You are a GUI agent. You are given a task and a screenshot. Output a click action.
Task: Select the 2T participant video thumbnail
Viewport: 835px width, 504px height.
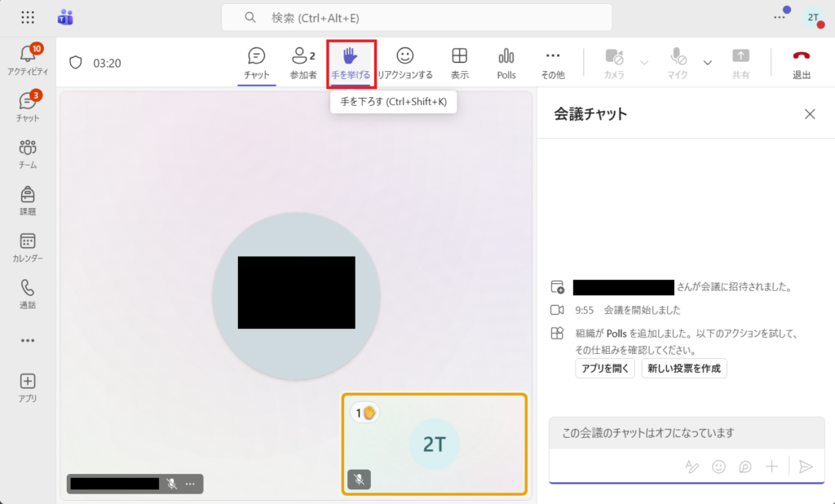point(434,444)
